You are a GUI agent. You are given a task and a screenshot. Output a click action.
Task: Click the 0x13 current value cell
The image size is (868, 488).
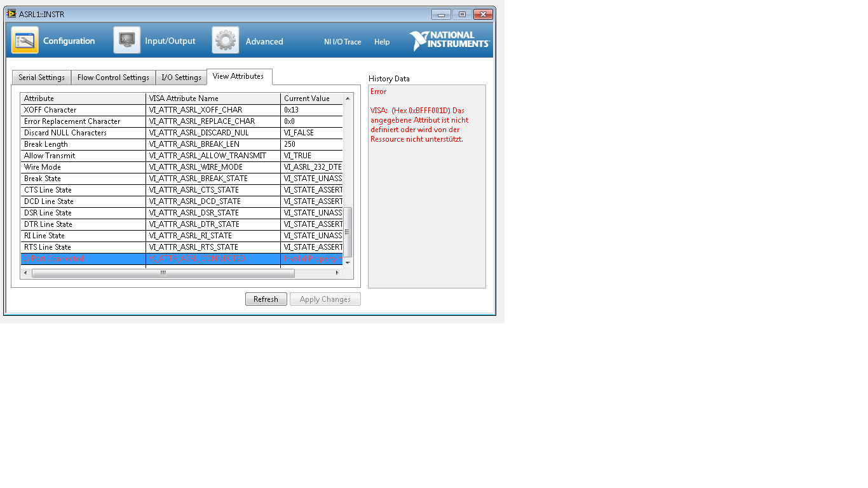click(312, 110)
